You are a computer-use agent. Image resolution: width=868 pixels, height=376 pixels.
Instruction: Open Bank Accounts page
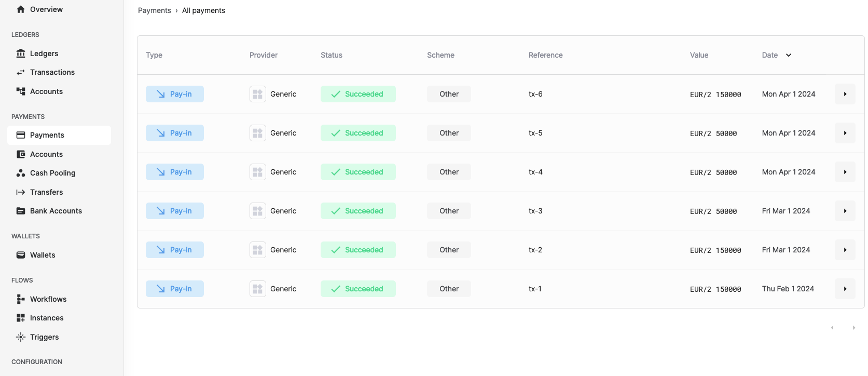(56, 211)
